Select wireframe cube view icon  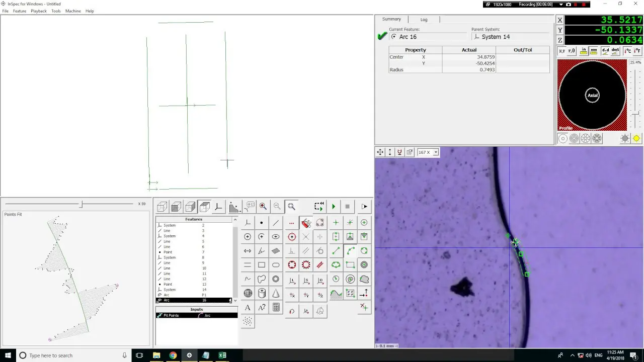coord(162,207)
